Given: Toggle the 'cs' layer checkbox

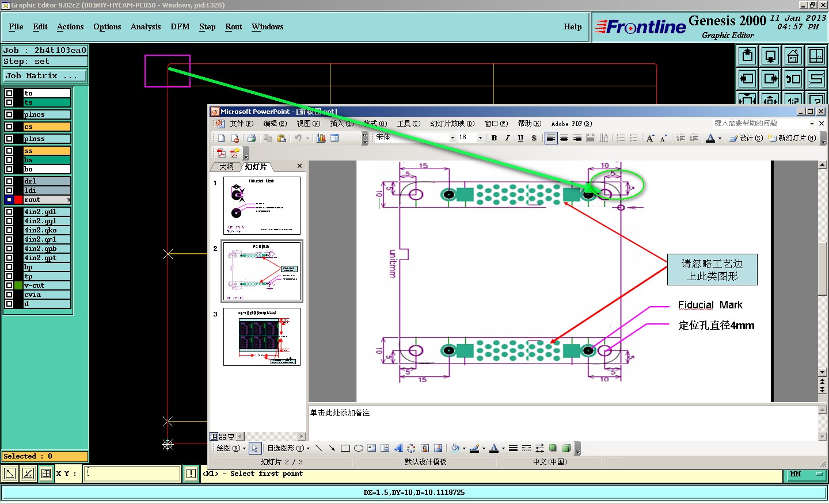Looking at the screenshot, I should click(x=9, y=127).
